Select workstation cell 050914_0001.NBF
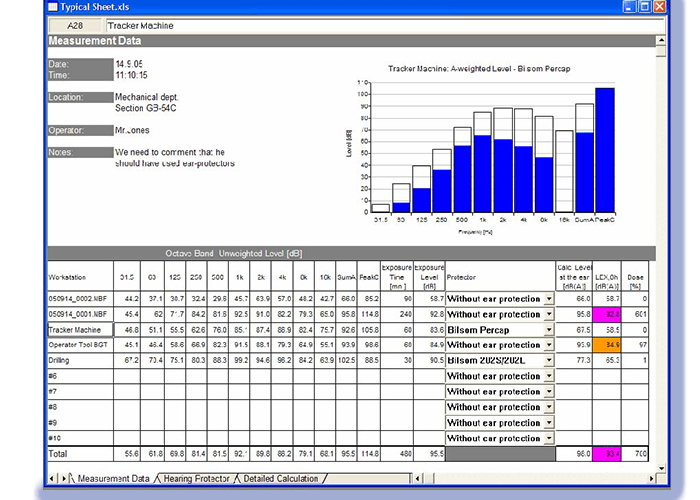This screenshot has height=500, width=700. [80, 314]
